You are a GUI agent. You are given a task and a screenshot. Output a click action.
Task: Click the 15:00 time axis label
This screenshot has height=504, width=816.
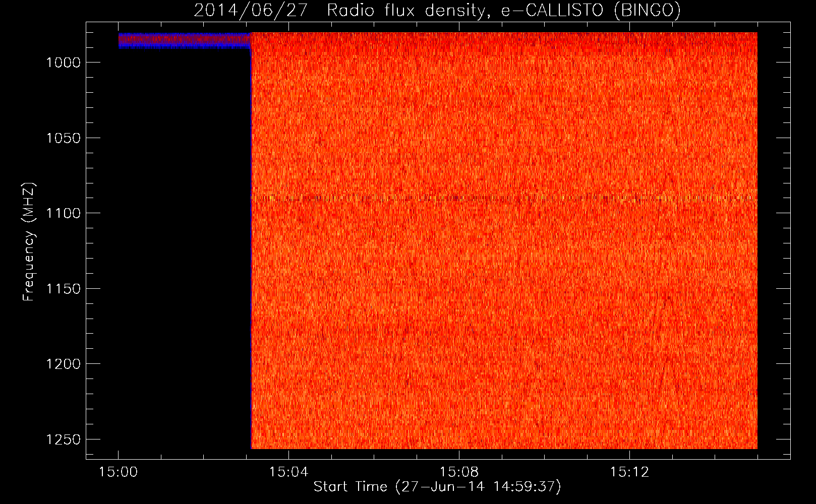point(118,472)
